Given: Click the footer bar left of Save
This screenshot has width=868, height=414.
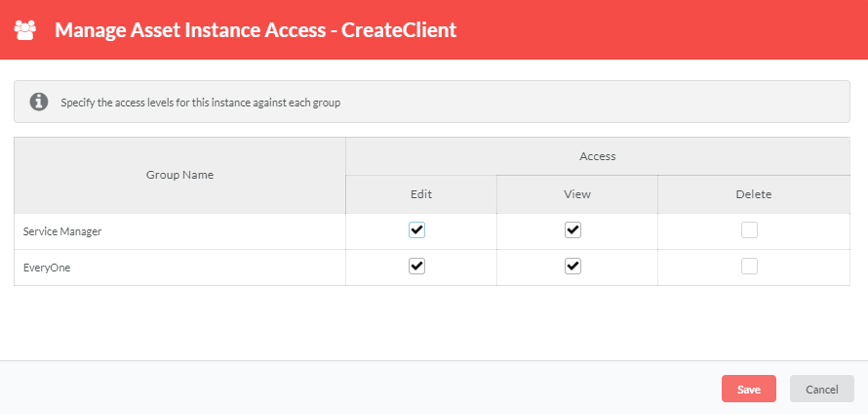Looking at the screenshot, I should click(361, 388).
